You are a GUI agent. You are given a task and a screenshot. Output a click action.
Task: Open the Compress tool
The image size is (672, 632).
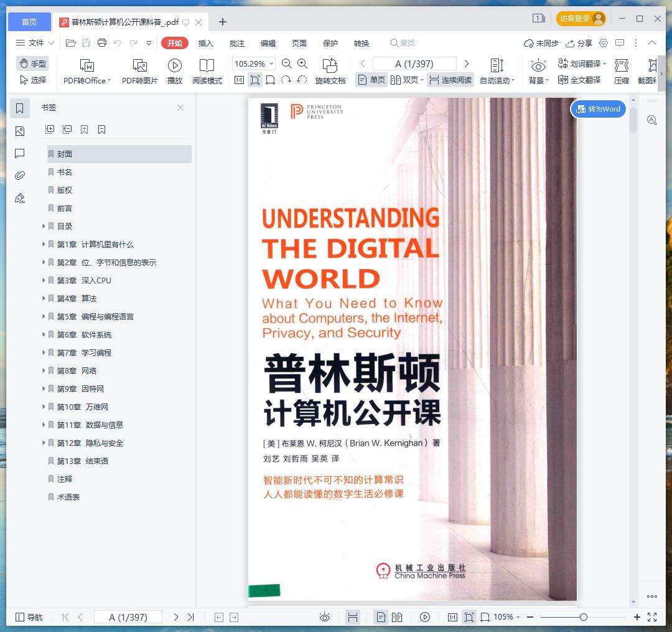click(x=622, y=72)
